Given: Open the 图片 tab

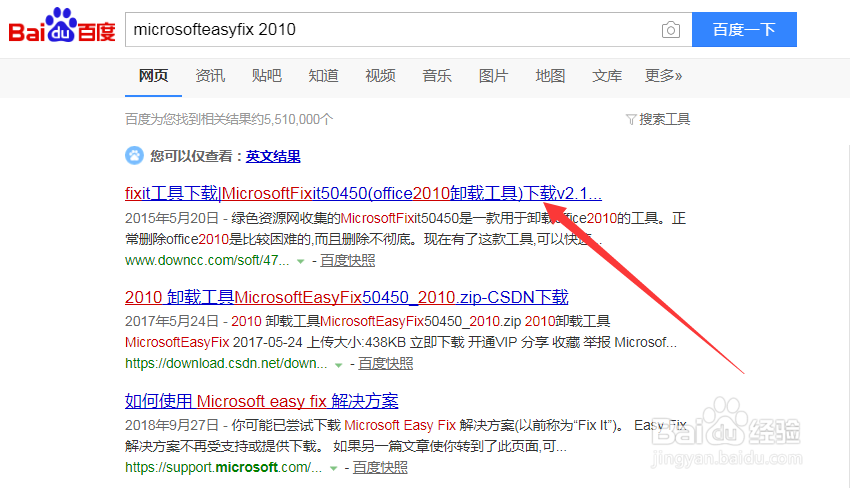Looking at the screenshot, I should 493,76.
